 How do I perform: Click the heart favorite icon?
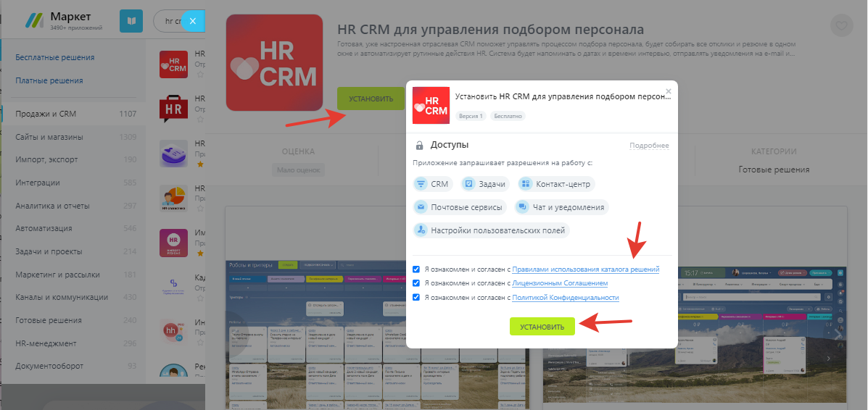coord(841,25)
